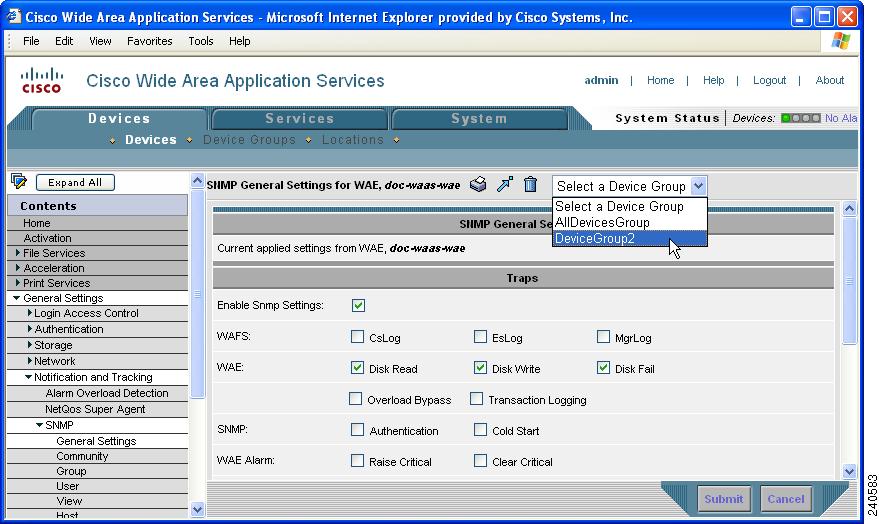This screenshot has width=879, height=524.
Task: Open the View menu
Action: 100,41
